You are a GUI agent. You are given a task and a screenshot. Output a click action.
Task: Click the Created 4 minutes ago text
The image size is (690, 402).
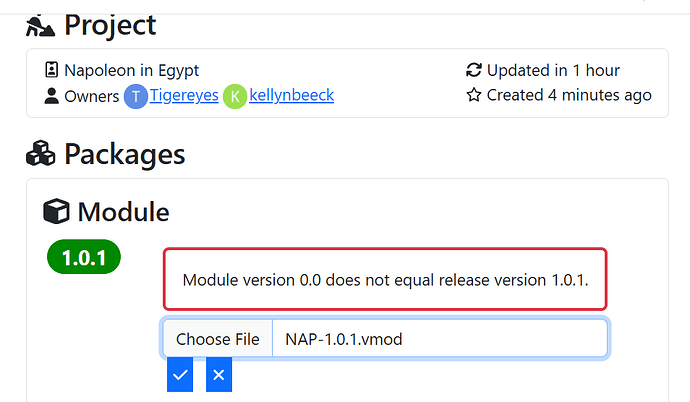coord(569,96)
